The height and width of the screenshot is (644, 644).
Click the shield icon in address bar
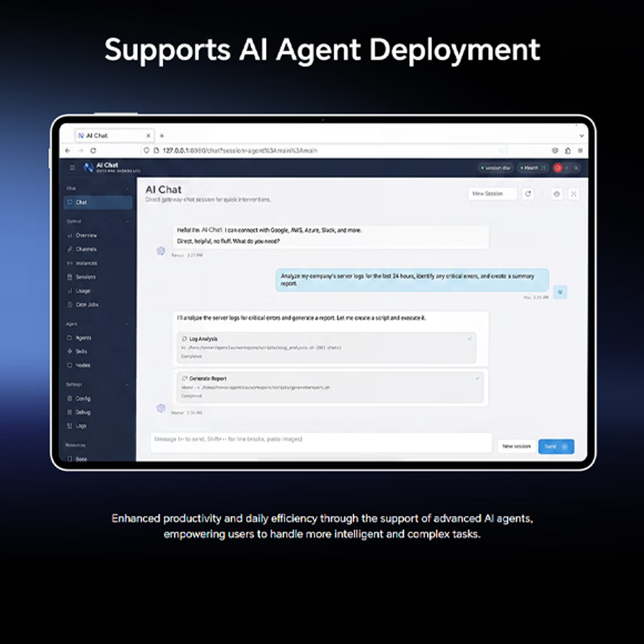point(146,151)
